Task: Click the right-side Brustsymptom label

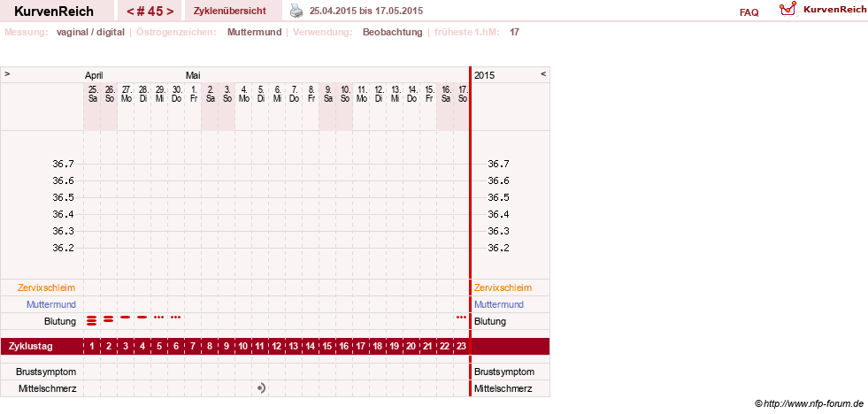Action: pyautogui.click(x=504, y=372)
